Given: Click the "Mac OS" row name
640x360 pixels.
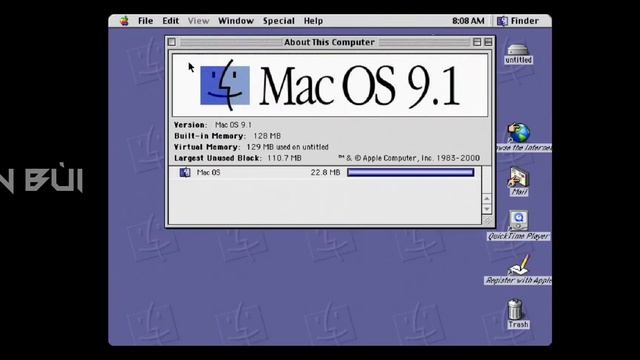Looking at the screenshot, I should click(x=208, y=173).
